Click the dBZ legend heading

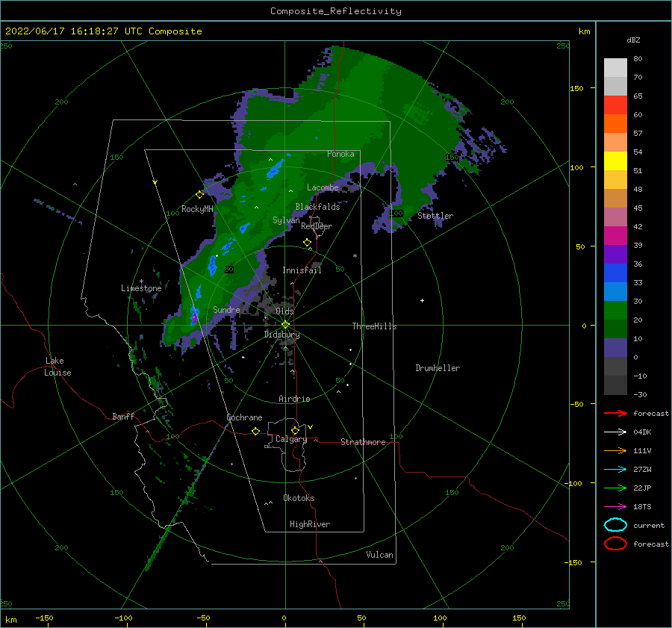[633, 40]
